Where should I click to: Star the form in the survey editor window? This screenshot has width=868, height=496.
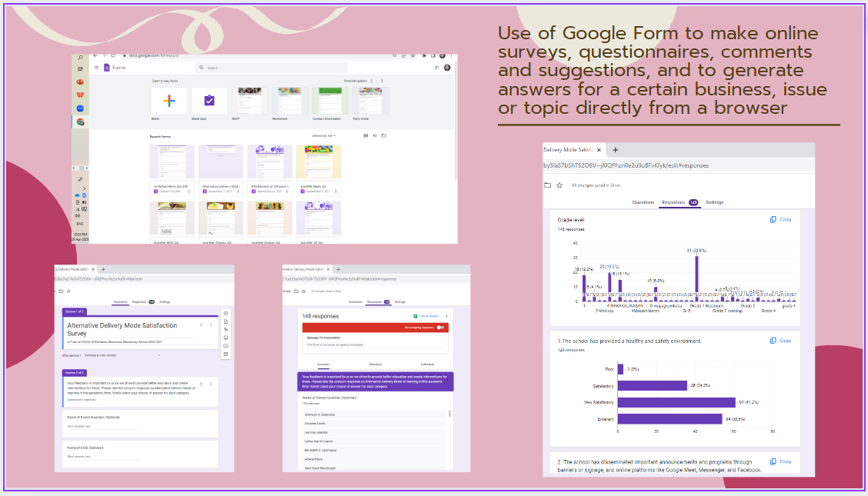pyautogui.click(x=68, y=291)
